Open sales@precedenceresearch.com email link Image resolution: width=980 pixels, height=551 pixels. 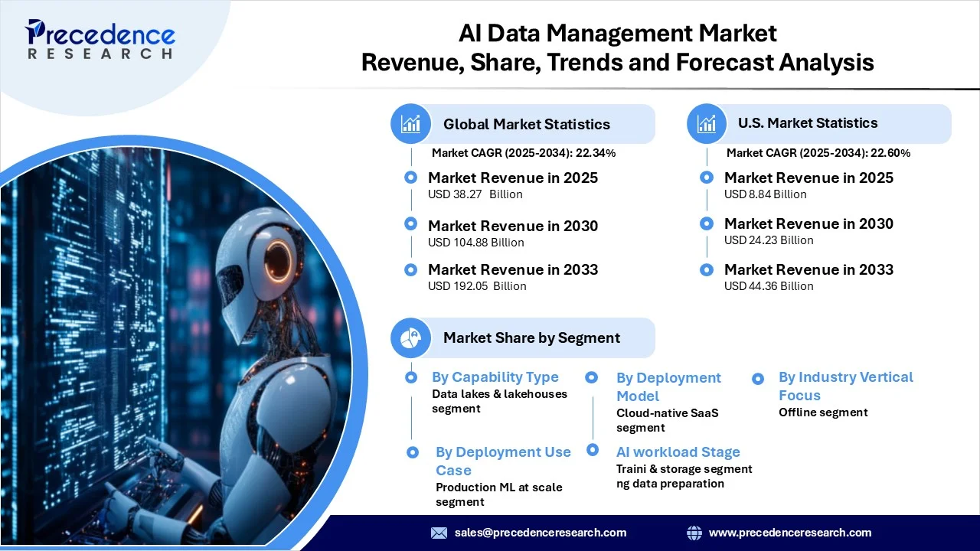click(541, 533)
